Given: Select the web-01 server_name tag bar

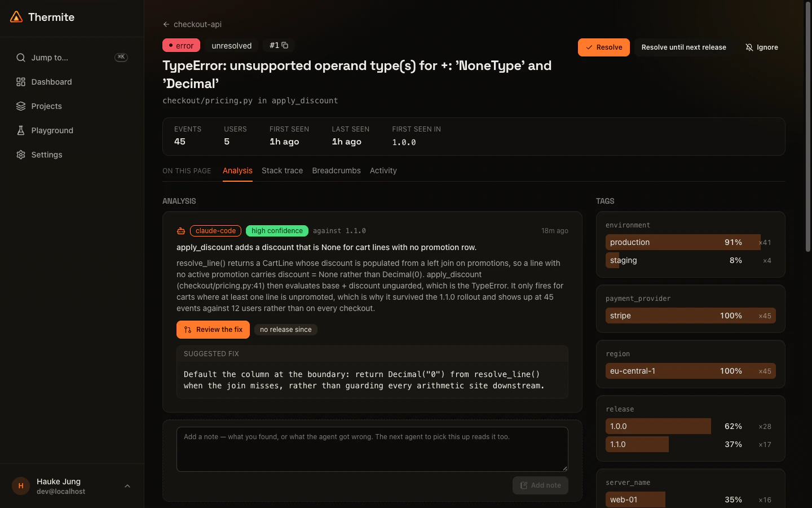Looking at the screenshot, I should (x=691, y=500).
